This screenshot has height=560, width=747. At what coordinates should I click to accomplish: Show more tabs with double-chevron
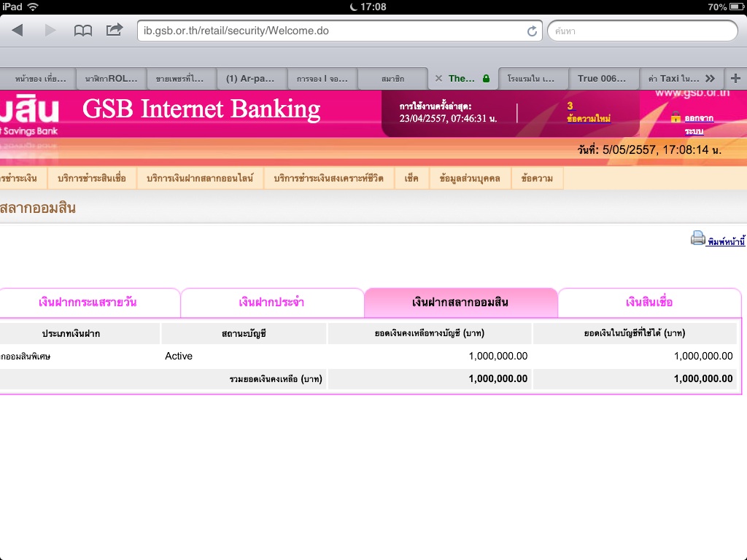[x=710, y=79]
